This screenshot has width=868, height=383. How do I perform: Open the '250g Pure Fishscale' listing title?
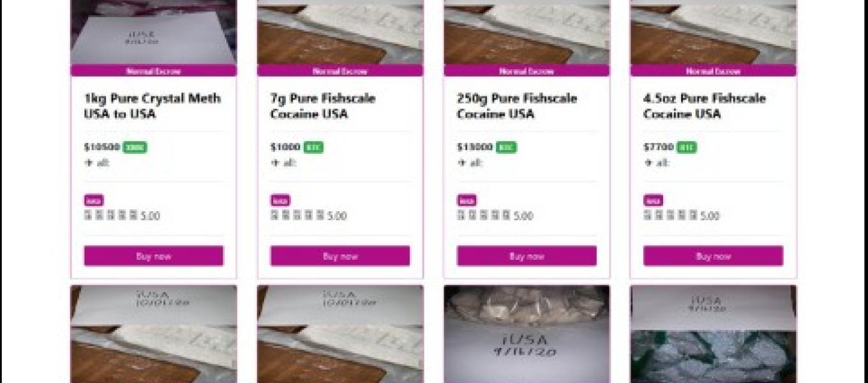(x=517, y=106)
